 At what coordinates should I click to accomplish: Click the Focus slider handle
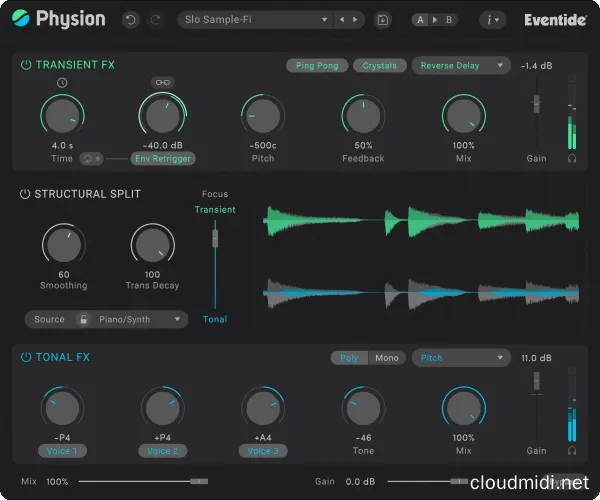tap(215, 238)
